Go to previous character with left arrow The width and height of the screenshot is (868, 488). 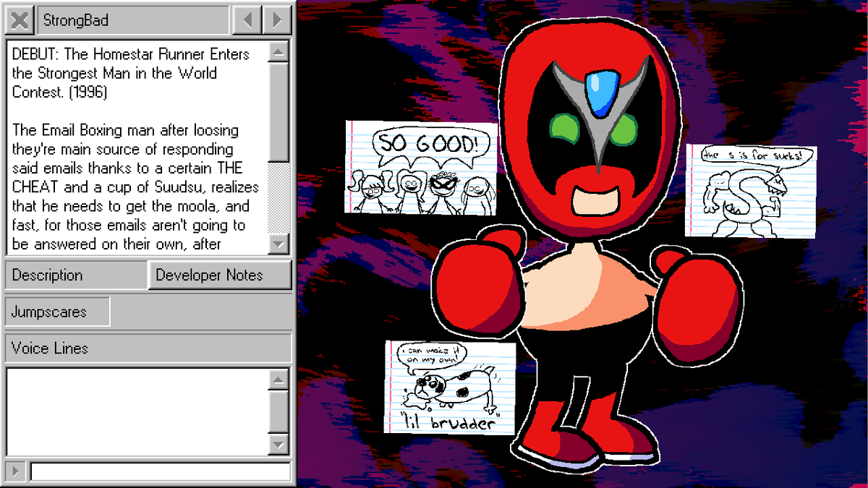pos(248,20)
